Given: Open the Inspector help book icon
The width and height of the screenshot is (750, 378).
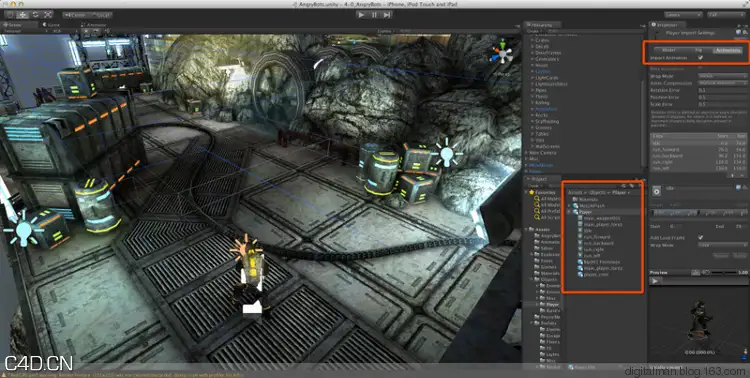Looking at the screenshot, I should [739, 32].
